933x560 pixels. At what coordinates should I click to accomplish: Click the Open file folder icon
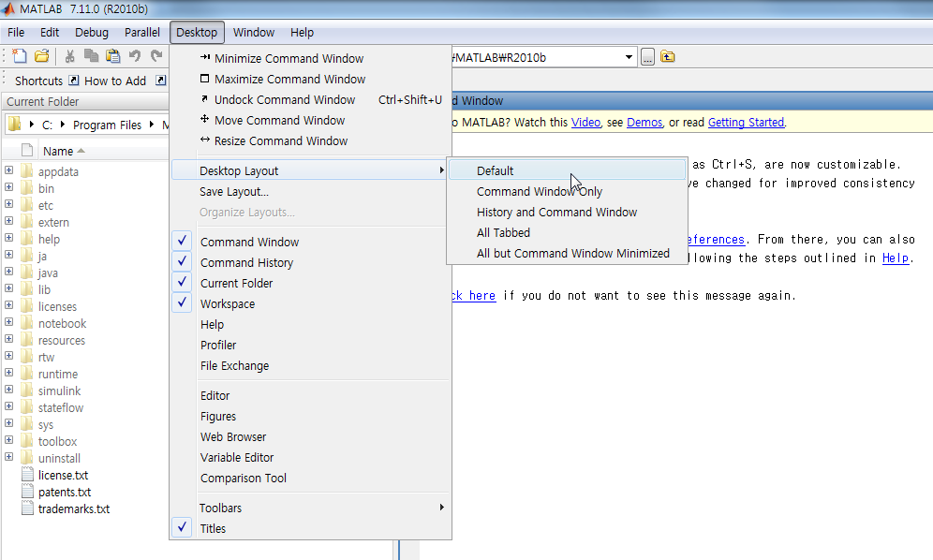click(x=41, y=56)
